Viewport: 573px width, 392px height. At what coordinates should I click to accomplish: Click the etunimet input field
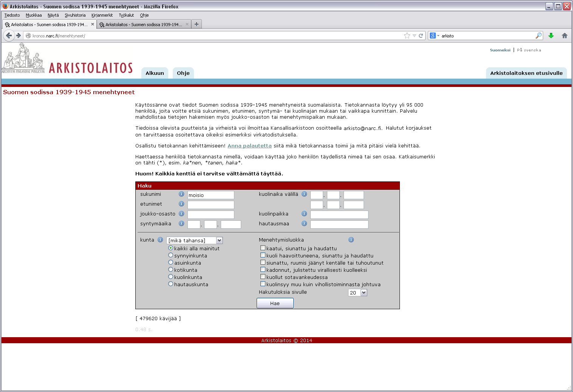click(x=211, y=205)
